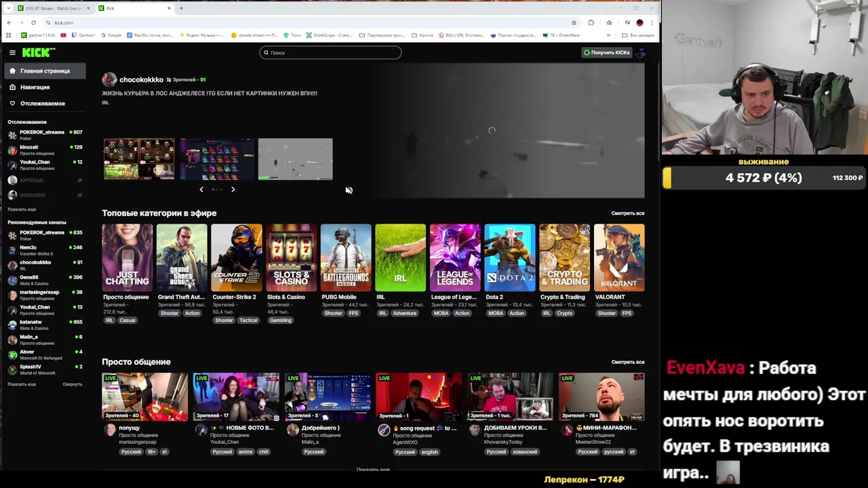Open Abver recommended channel
This screenshot has width=868, height=488.
pos(44,354)
